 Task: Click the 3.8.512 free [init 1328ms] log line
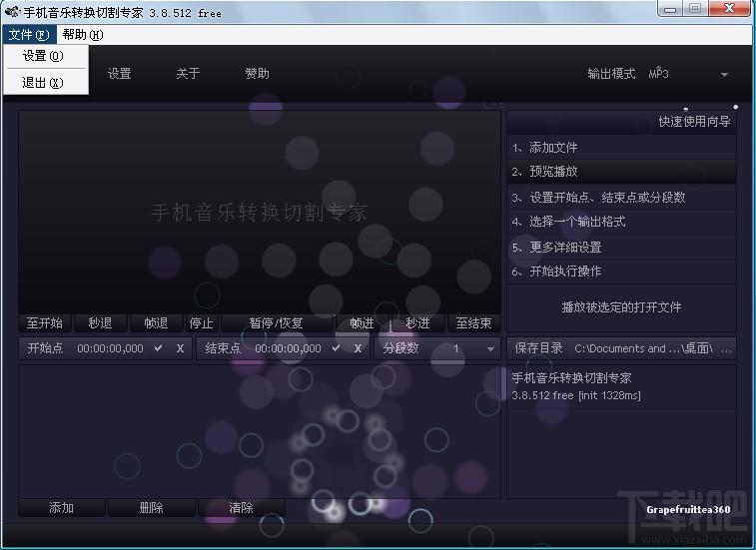pyautogui.click(x=576, y=395)
